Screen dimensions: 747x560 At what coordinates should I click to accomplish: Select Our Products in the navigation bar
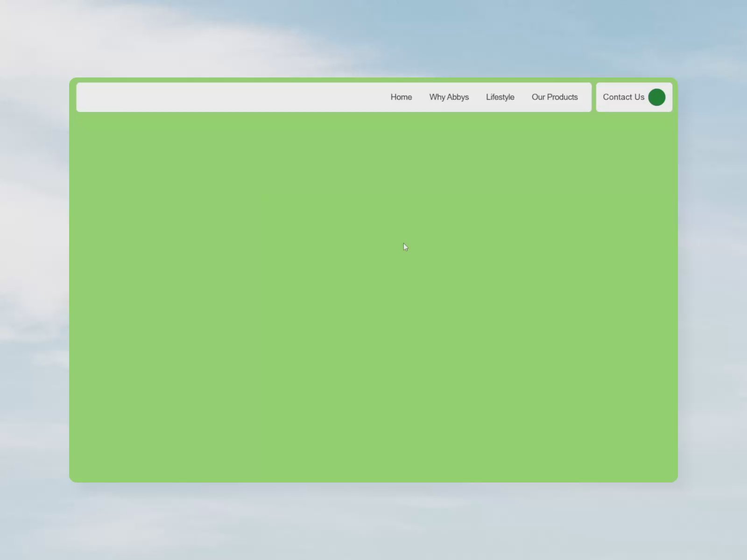click(555, 97)
